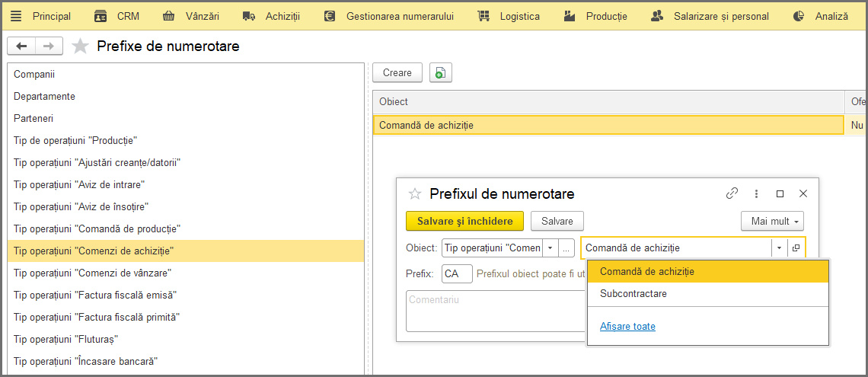868x377 pixels.
Task: Click the forward navigation arrow
Action: tap(49, 46)
